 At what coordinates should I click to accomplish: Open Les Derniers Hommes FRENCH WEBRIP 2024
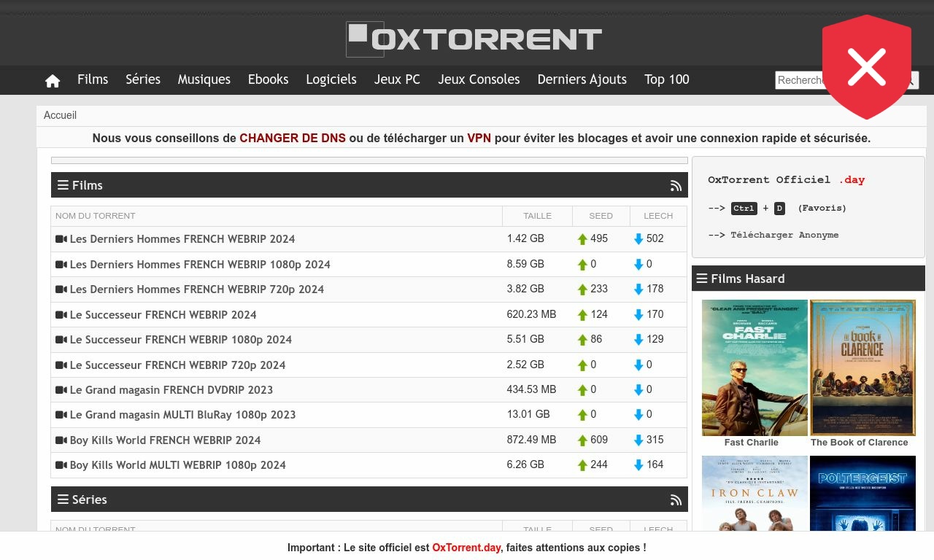(x=182, y=239)
